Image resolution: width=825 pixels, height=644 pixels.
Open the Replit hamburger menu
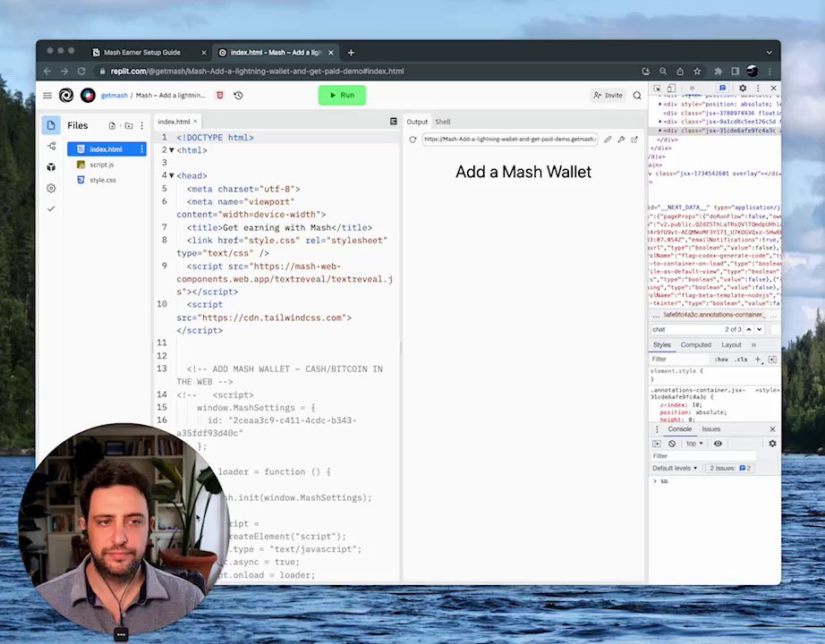pyautogui.click(x=47, y=95)
